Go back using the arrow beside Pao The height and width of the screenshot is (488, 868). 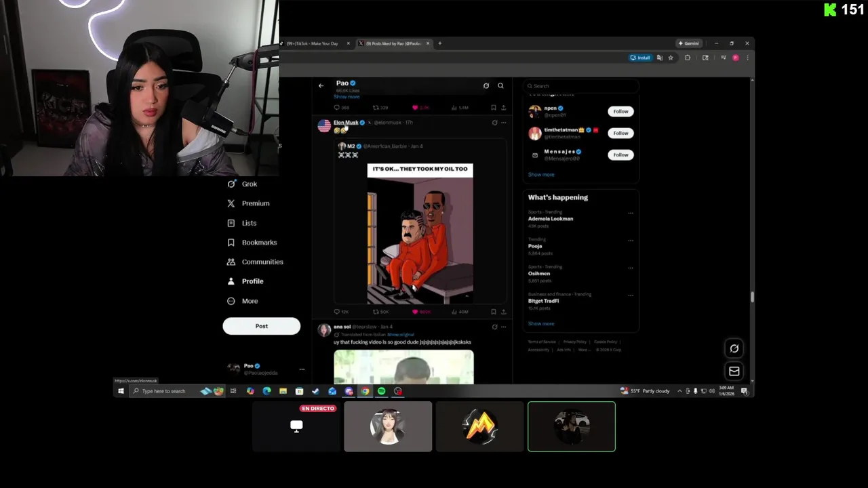[x=321, y=85]
